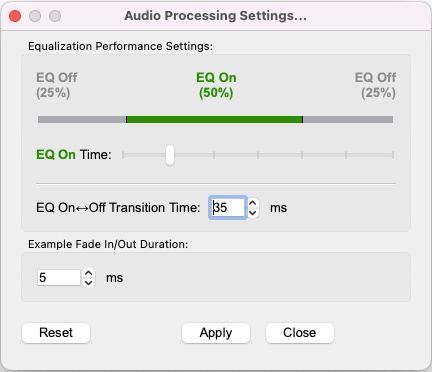Decrease transition time with down stepper arrow
The height and width of the screenshot is (372, 432).
253,212
